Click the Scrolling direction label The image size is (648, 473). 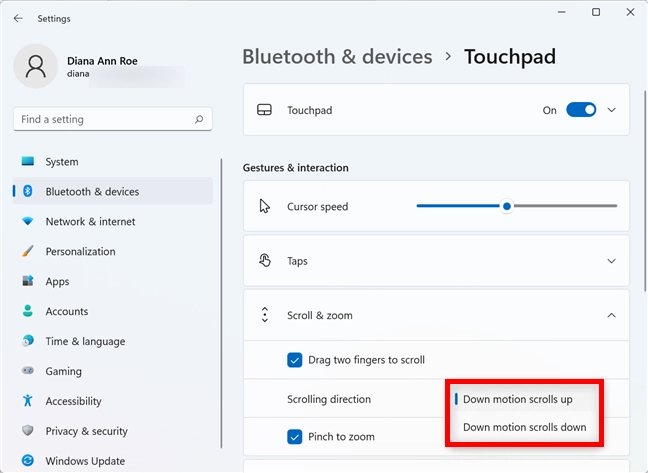point(329,399)
